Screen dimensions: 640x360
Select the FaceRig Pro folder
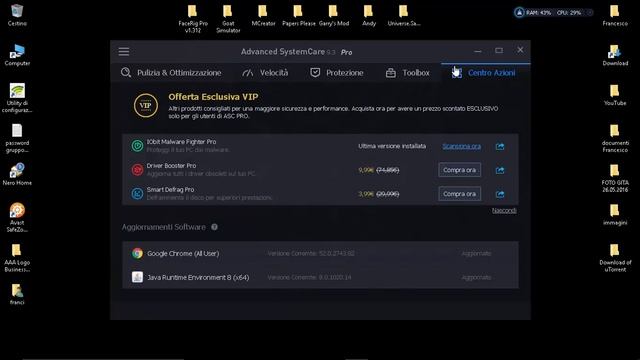(x=193, y=19)
